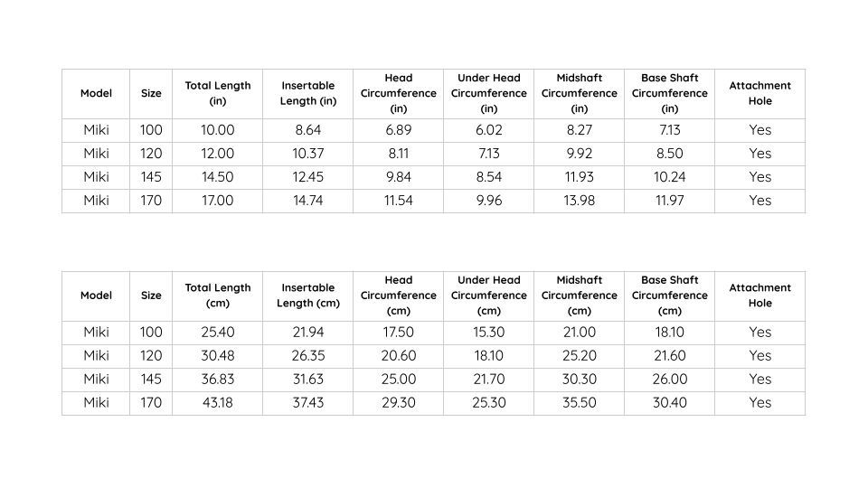Click size 145 in the inches table
The image size is (868, 488).
[151, 177]
